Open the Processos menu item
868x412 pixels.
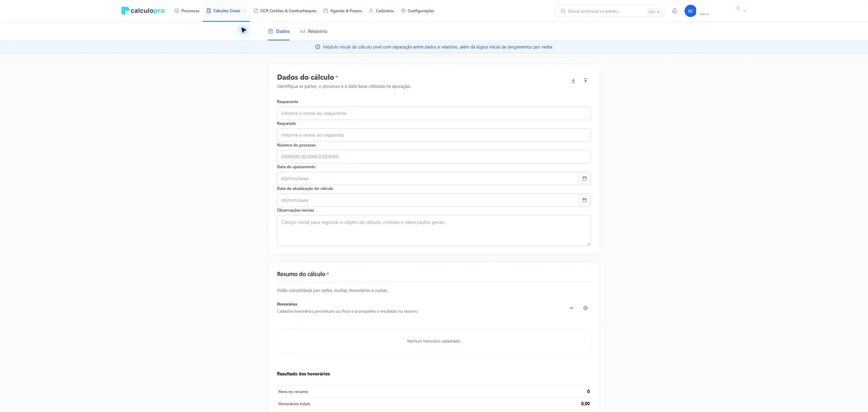point(187,11)
